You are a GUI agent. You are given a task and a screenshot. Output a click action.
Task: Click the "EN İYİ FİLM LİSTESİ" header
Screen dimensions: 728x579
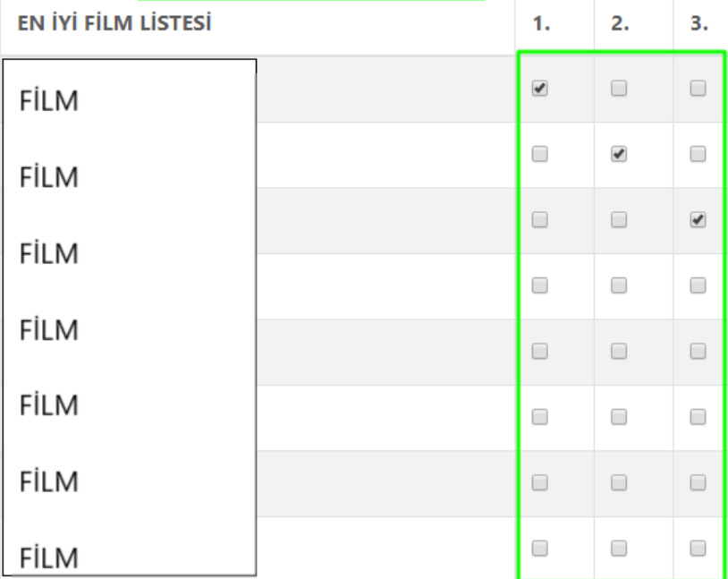pyautogui.click(x=107, y=25)
